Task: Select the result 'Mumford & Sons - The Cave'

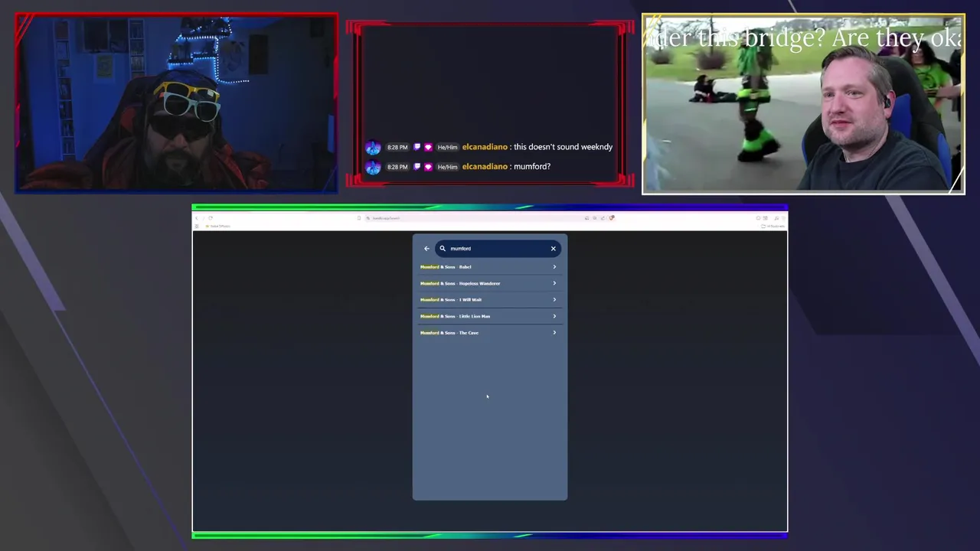Action: 489,332
